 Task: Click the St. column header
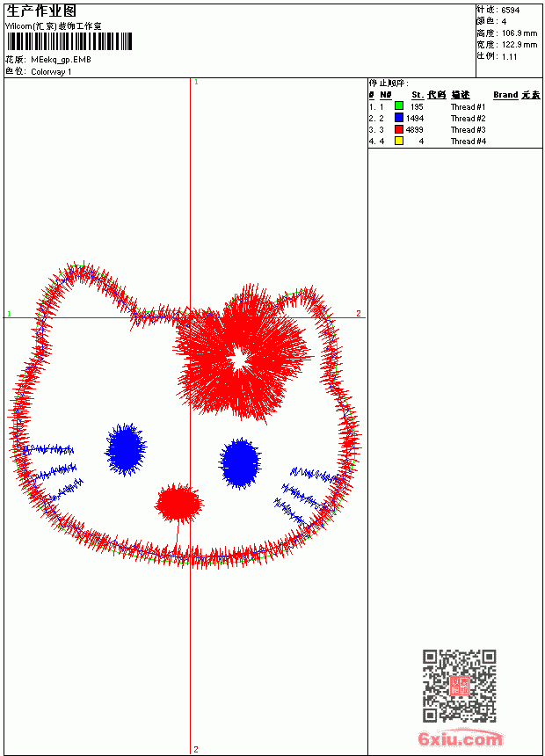tap(418, 95)
